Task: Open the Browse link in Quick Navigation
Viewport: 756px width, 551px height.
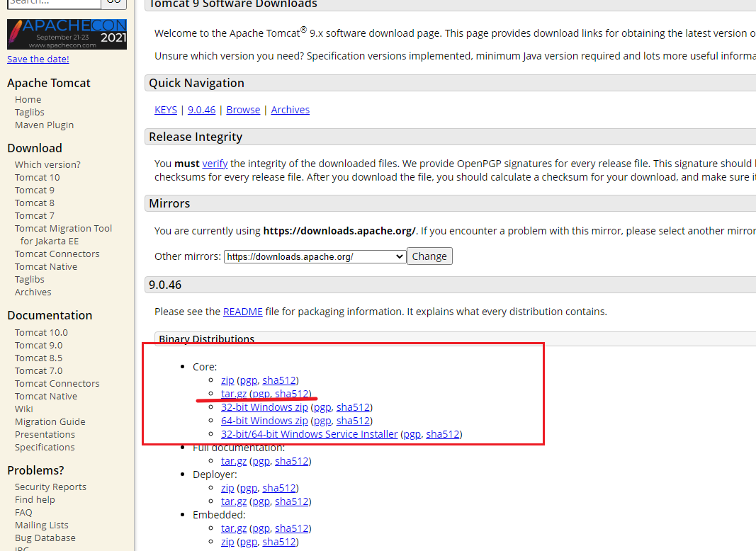Action: pos(243,110)
